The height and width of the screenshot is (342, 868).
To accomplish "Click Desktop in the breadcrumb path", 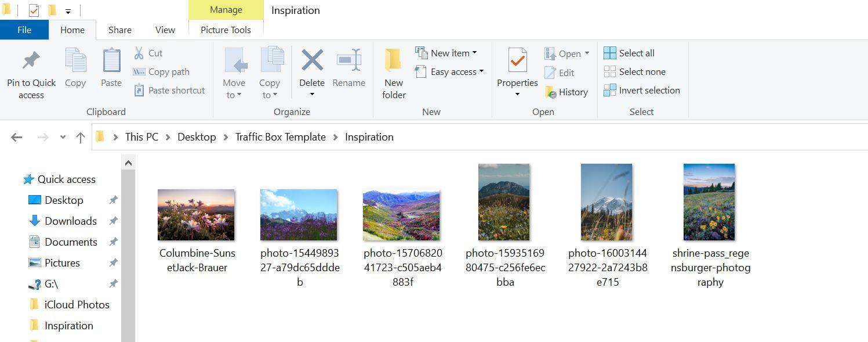I will tap(197, 137).
